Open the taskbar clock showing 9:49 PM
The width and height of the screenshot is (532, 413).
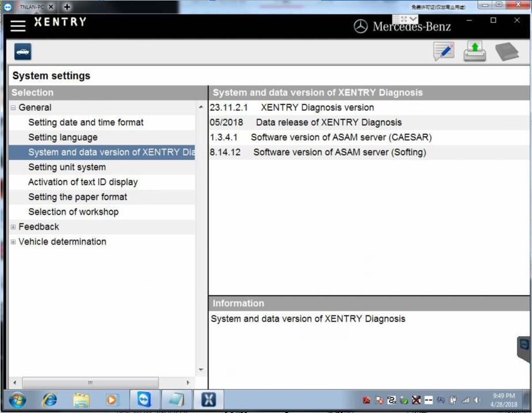point(504,400)
